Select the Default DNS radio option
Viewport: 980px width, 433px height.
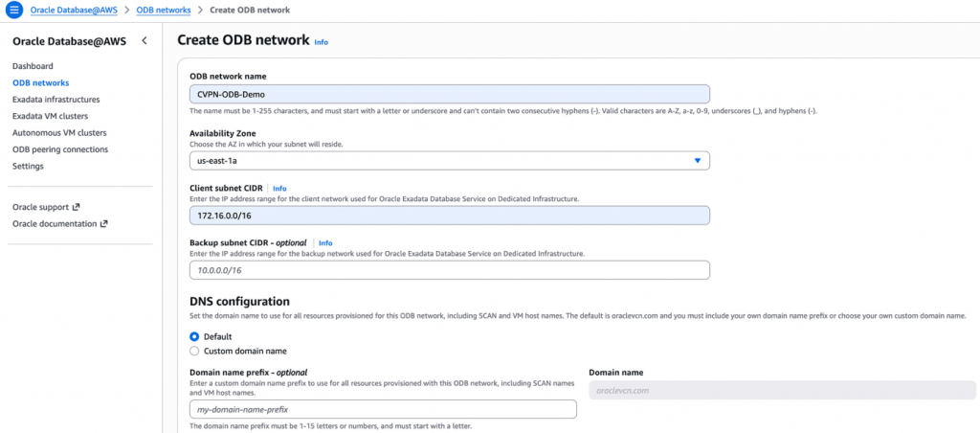click(x=194, y=336)
